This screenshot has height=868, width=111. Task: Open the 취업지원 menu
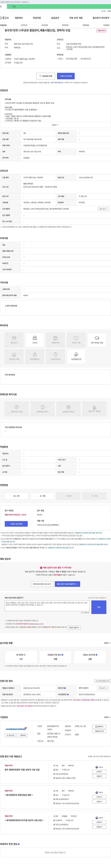(x=37, y=18)
